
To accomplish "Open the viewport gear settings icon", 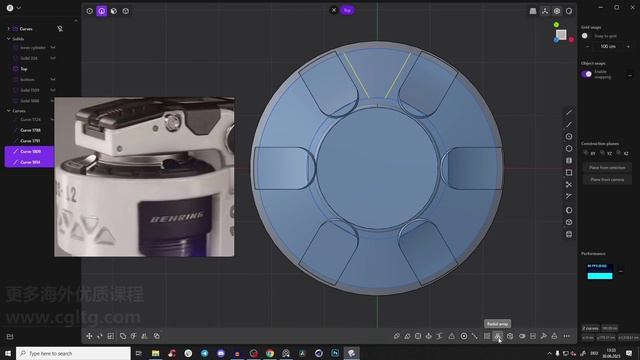I will click(557, 11).
